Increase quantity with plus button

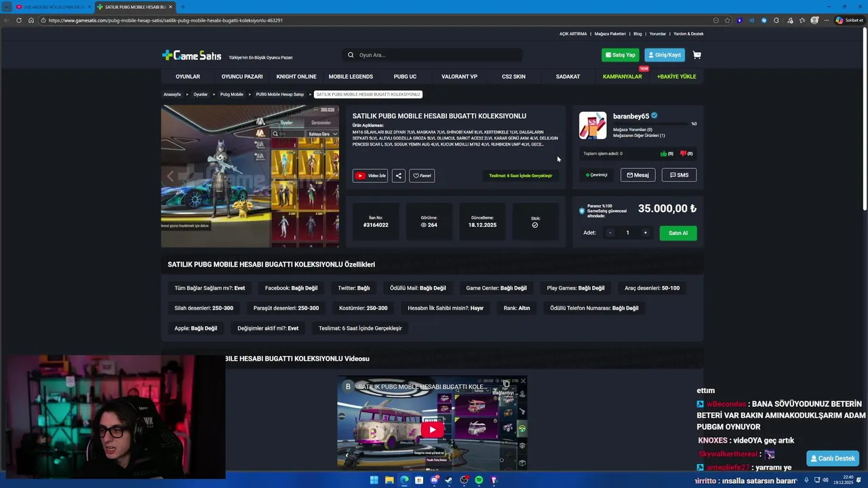(645, 232)
